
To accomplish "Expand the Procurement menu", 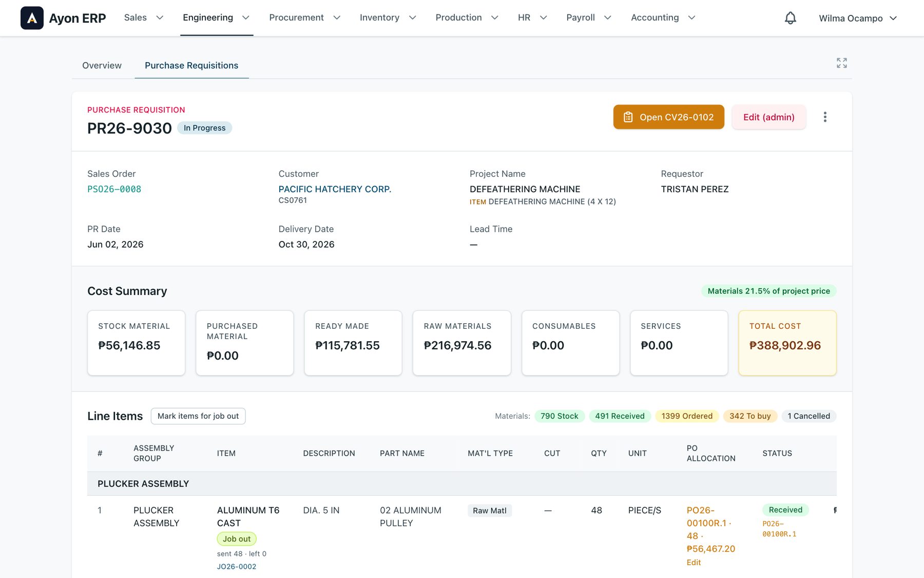I will [x=305, y=17].
